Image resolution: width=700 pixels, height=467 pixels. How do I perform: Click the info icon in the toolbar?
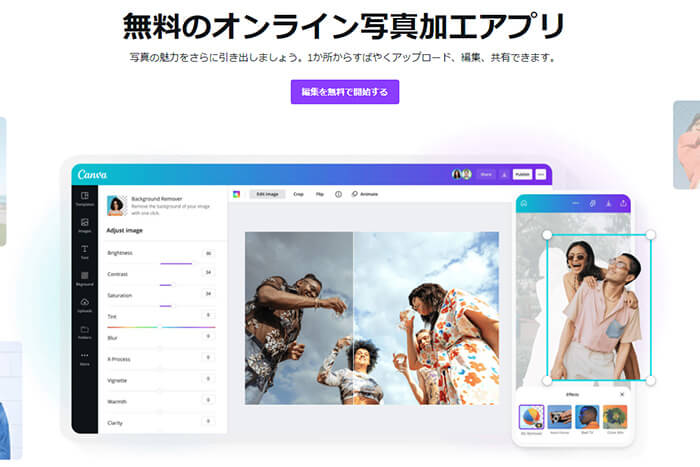pyautogui.click(x=338, y=194)
